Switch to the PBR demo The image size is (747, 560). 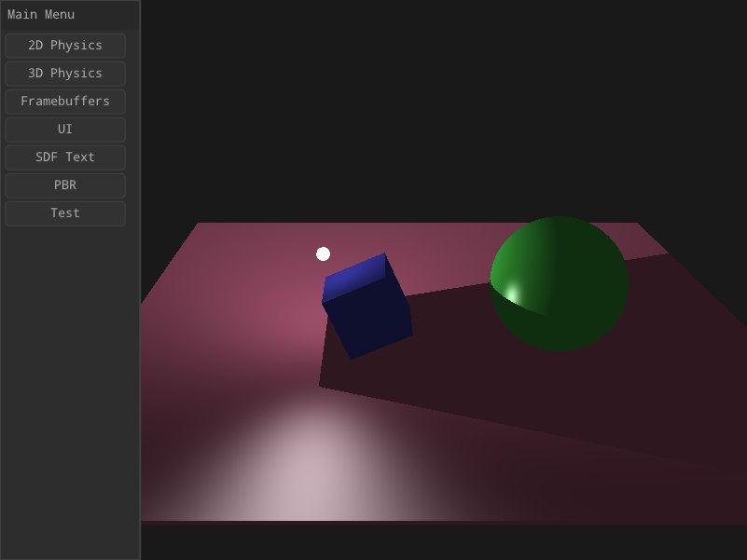65,185
